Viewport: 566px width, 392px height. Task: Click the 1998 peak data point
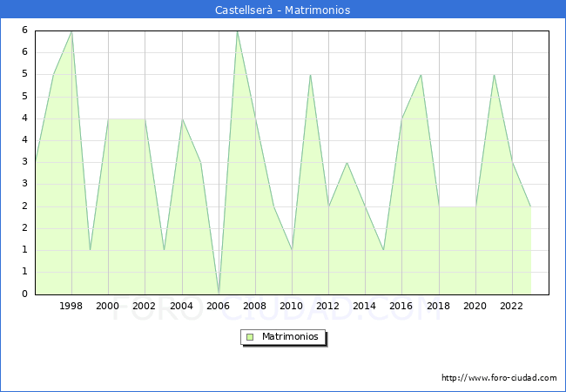71,31
